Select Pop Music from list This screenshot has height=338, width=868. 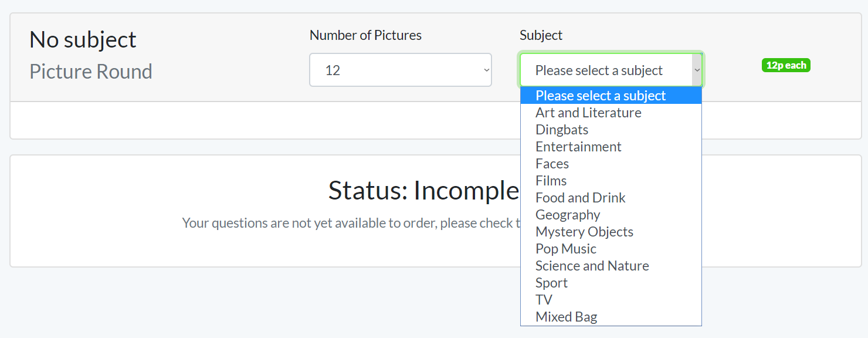pos(565,249)
